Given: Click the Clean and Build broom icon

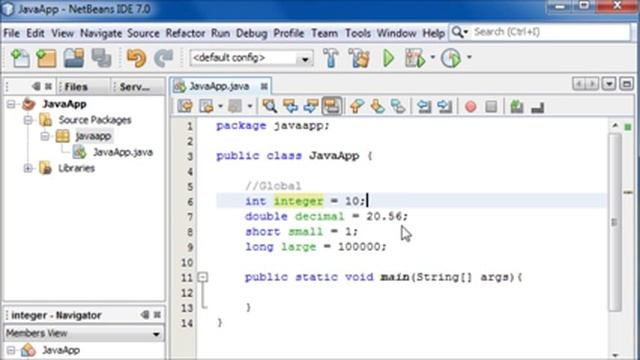Looking at the screenshot, I should coord(359,58).
